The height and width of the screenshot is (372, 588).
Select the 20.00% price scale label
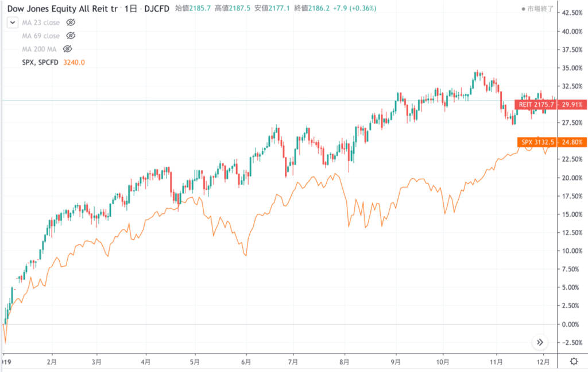(572, 178)
